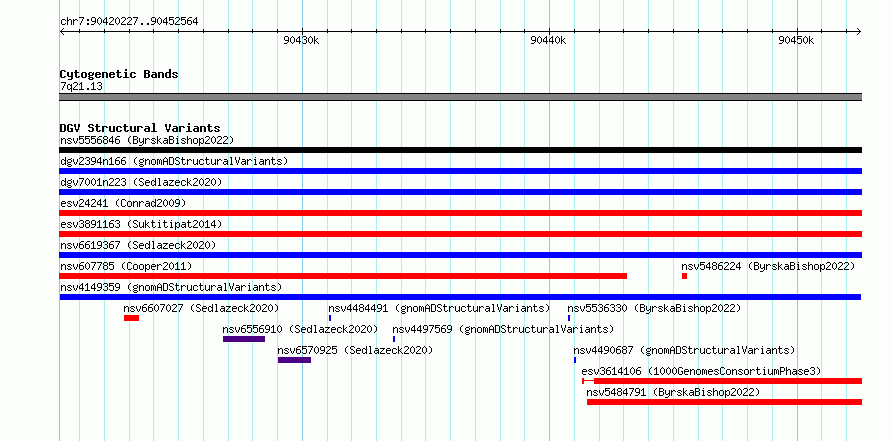Open nsv5484791 (ByrskaBishop2022) label
Viewport: 890px width, 441px height.
(x=673, y=392)
